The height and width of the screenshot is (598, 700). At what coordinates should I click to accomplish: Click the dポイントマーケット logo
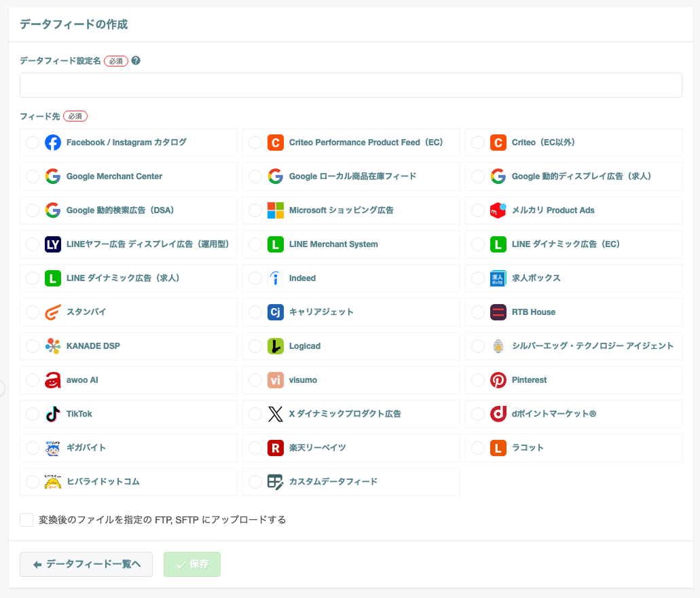coord(498,413)
